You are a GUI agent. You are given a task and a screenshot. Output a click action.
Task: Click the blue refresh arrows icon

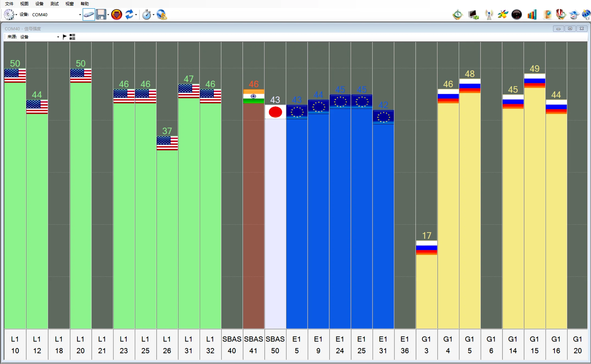(x=129, y=15)
